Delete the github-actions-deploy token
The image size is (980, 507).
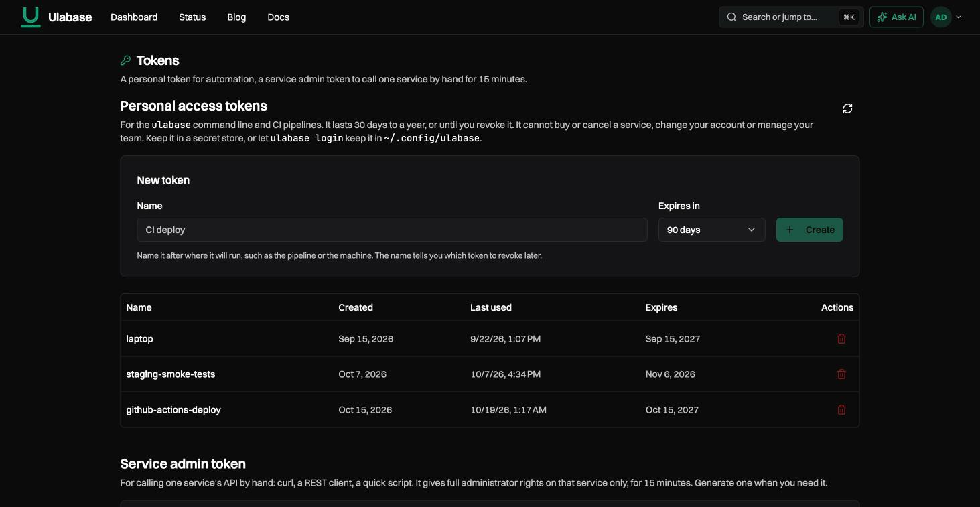(841, 410)
